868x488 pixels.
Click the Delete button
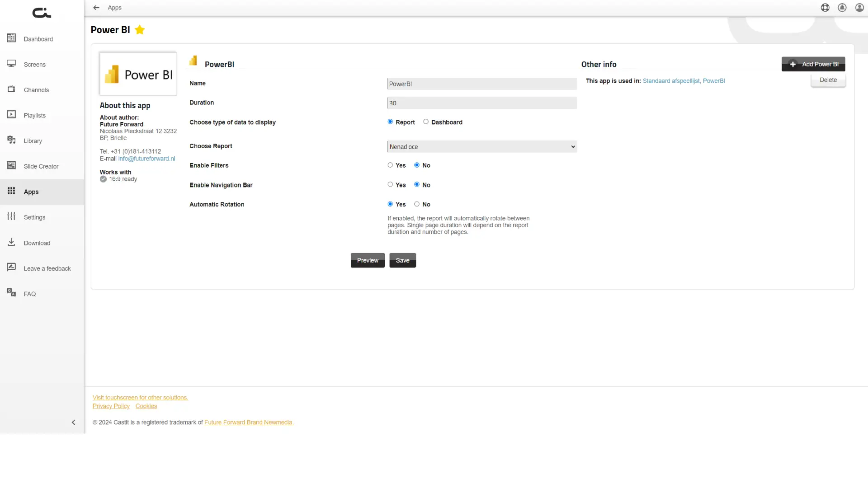[828, 80]
